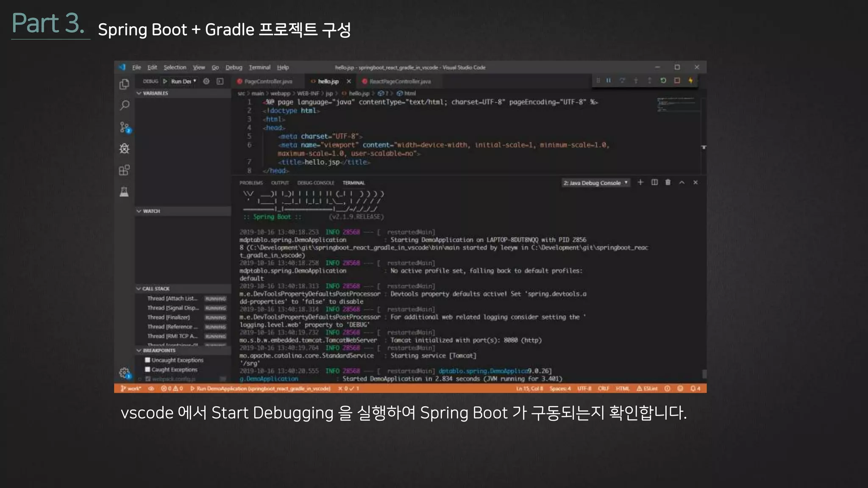This screenshot has height=488, width=868.
Task: Click the Ln 15, Col 8 cursor position indicator
Action: click(529, 388)
